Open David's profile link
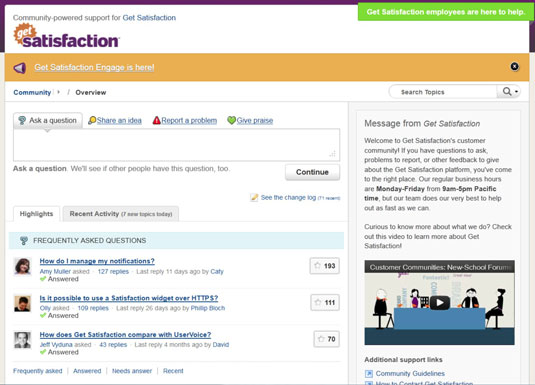 coord(221,345)
